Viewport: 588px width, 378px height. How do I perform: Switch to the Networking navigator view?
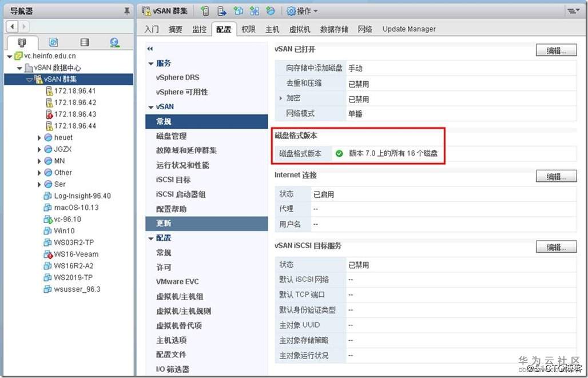(115, 42)
